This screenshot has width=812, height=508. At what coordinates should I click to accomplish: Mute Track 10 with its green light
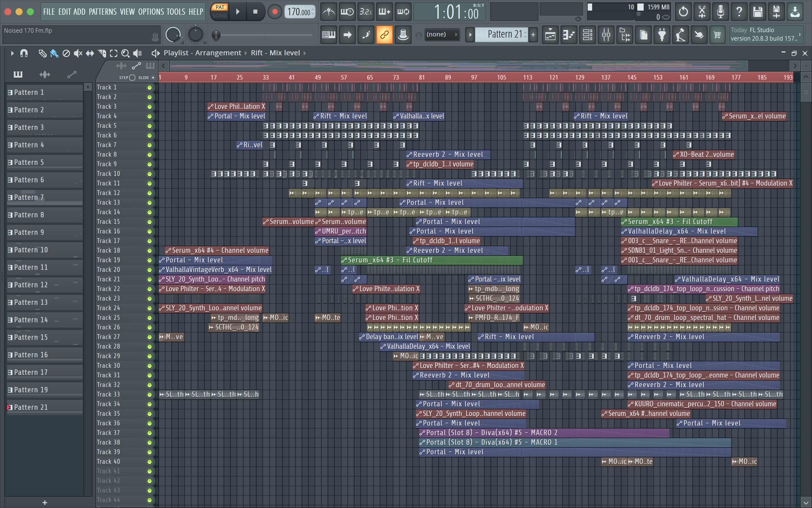click(x=149, y=174)
